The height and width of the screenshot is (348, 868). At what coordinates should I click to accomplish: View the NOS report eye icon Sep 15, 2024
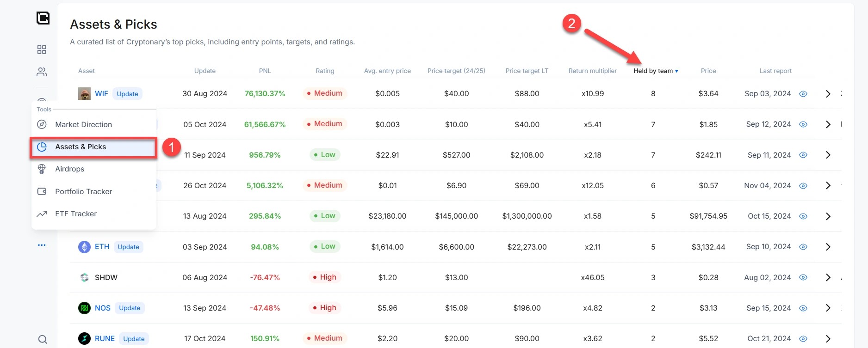click(x=803, y=308)
